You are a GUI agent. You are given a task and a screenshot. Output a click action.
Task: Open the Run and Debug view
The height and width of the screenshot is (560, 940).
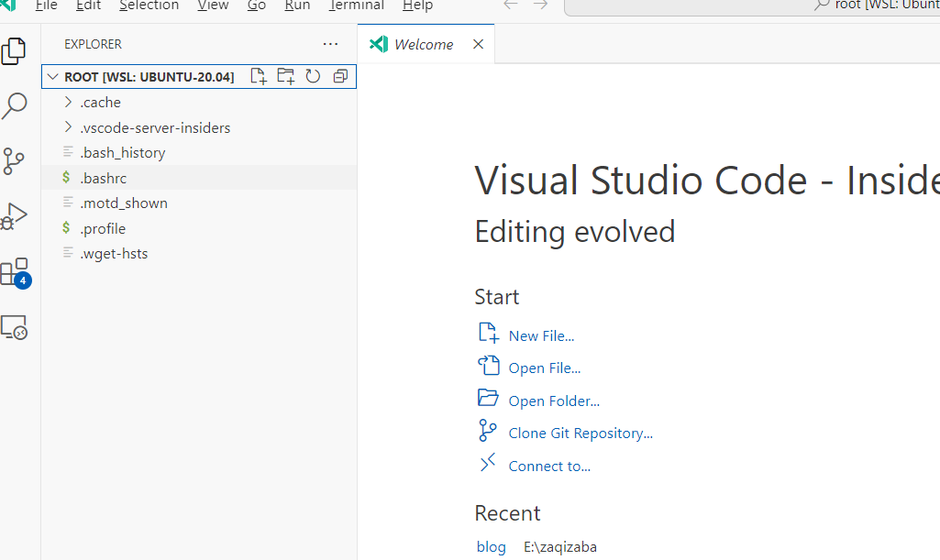[x=15, y=216]
